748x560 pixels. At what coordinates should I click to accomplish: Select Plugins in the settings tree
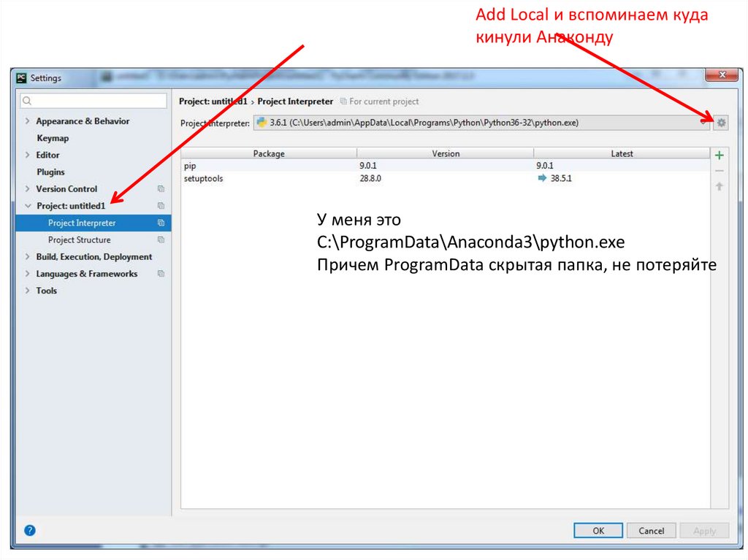(50, 172)
